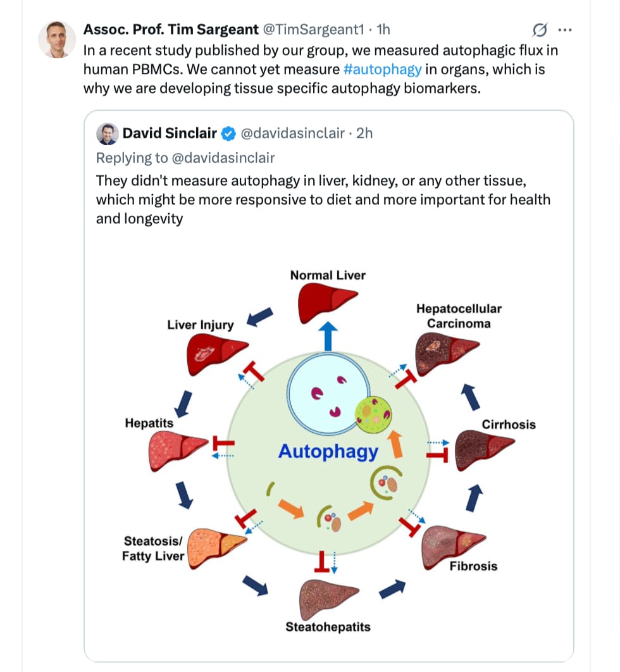Viewport: 620px width, 672px height.
Task: Open the quoted tweet's text body
Action: pos(323,200)
